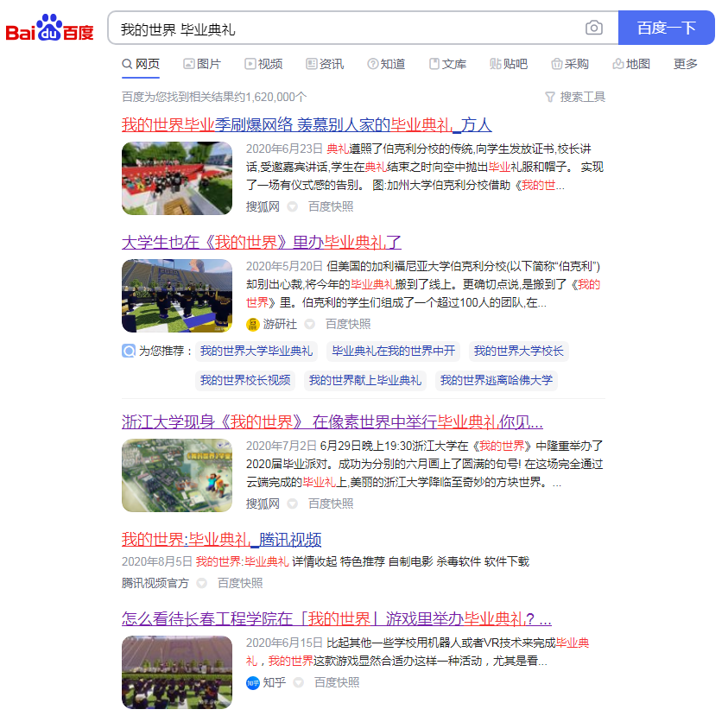
Task: Go to the 贴吧 tab
Action: pyautogui.click(x=509, y=64)
